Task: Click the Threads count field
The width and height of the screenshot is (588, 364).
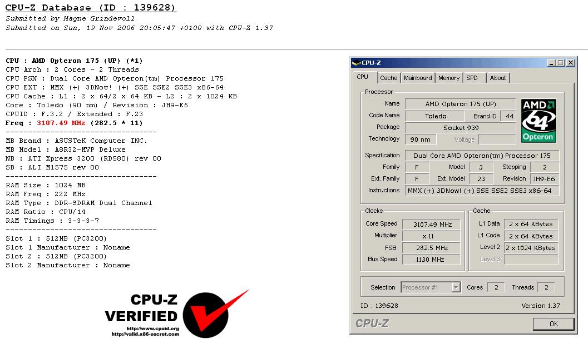Action: [546, 287]
